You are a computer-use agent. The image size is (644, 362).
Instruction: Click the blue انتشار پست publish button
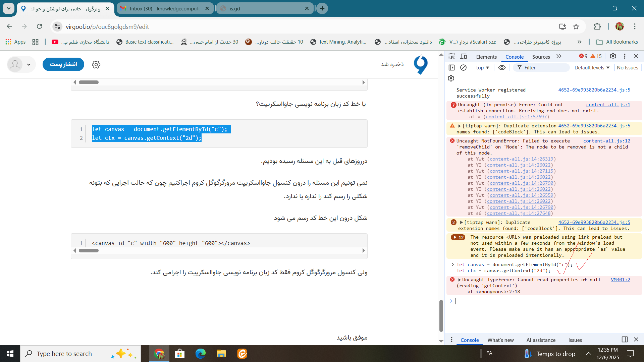63,64
